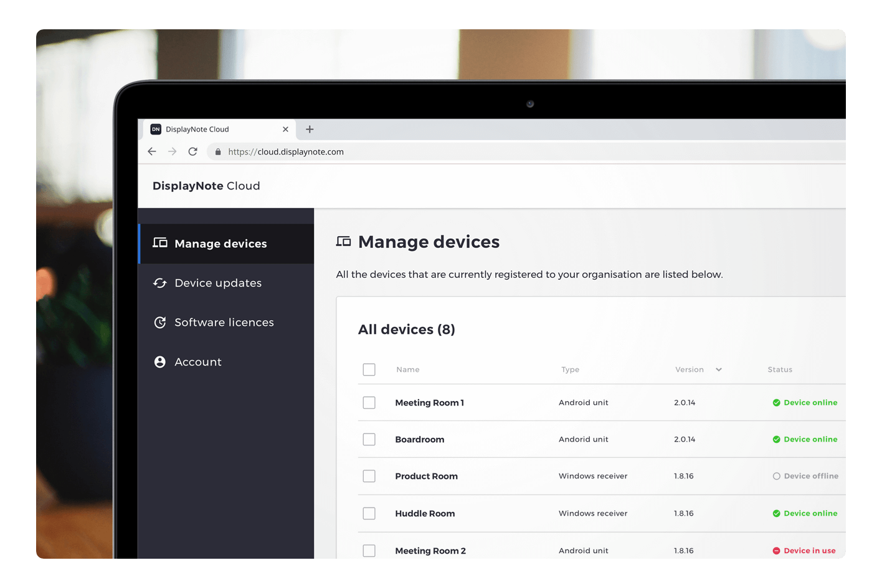Image resolution: width=882 pixels, height=588 pixels.
Task: Select the Huddle Room checkbox
Action: point(369,513)
